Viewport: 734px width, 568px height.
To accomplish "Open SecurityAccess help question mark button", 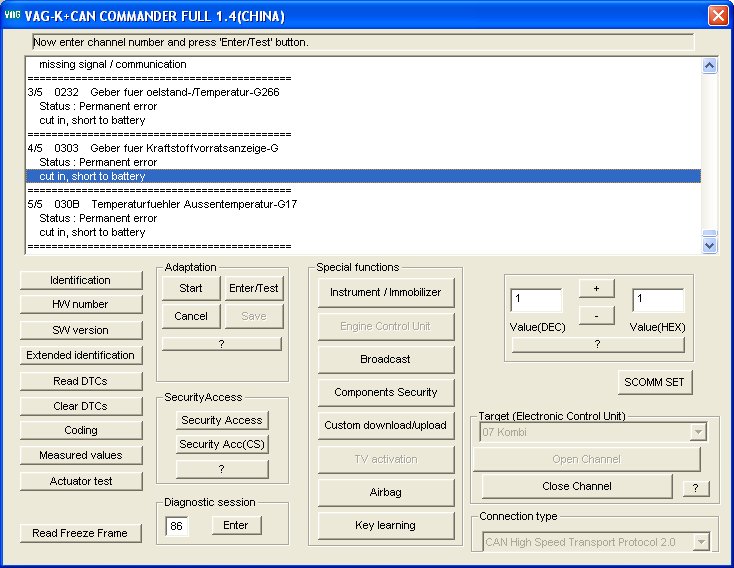I will (222, 469).
